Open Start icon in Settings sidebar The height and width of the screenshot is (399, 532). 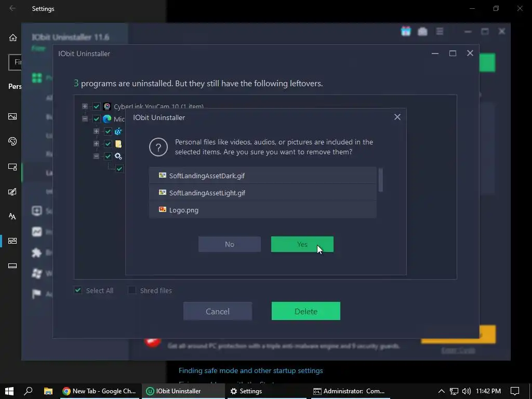click(x=12, y=241)
